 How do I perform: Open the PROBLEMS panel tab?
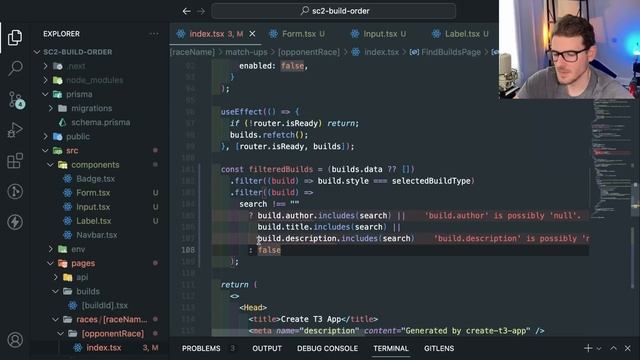[201, 348]
